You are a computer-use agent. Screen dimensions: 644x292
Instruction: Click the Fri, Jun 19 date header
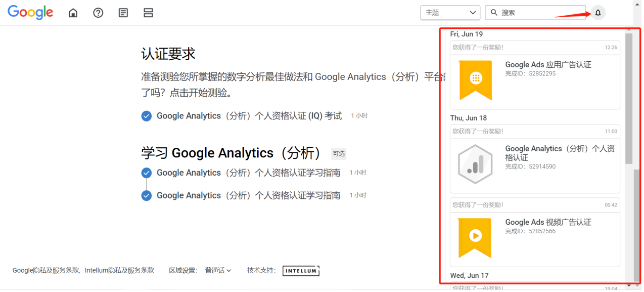point(467,34)
